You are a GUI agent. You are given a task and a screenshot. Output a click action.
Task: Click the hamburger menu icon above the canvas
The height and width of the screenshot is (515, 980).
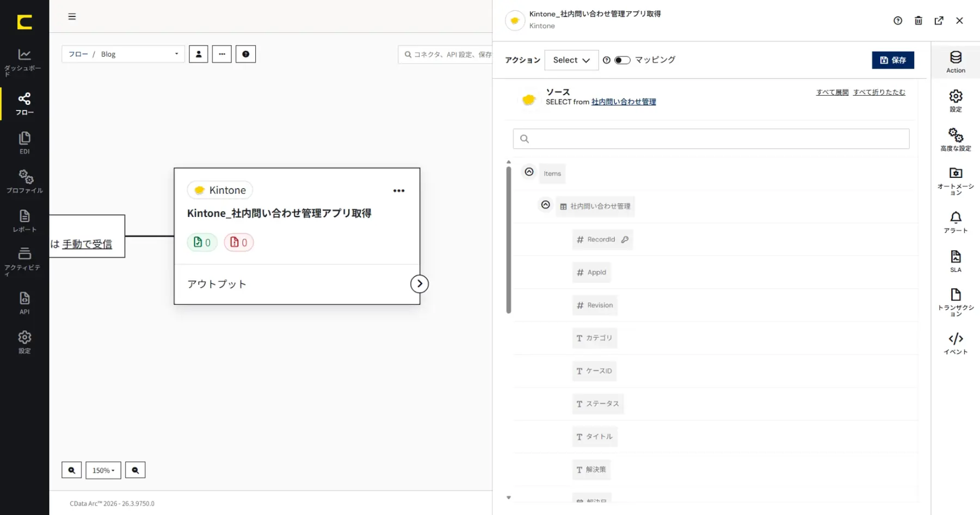coord(72,16)
